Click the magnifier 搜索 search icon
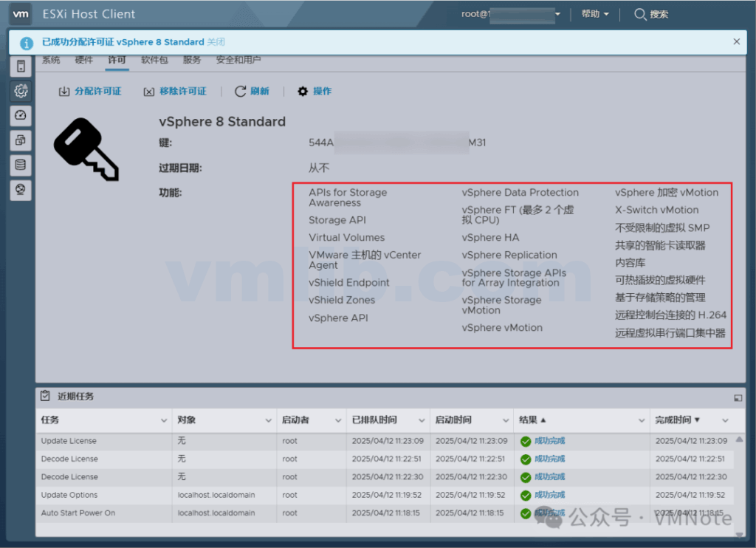Screen dimensions: 756x548 tap(640, 14)
